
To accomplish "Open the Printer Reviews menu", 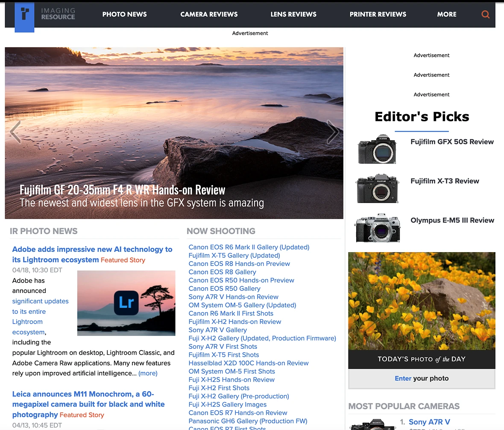I will coord(378,15).
